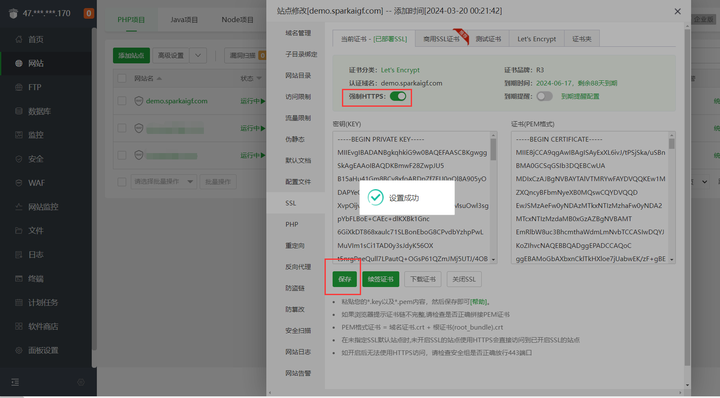The image size is (720, 398).
Task: Click the home icon in sidebar
Action: coord(19,39)
